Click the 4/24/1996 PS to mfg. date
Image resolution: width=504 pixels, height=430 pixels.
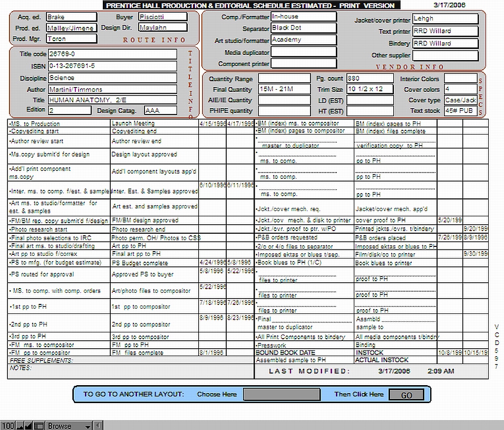coord(212,262)
